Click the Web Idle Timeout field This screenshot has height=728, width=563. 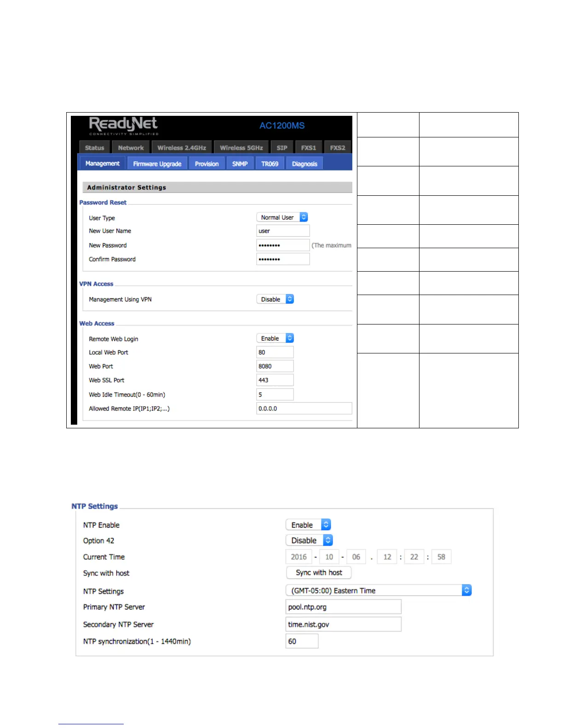pos(275,394)
